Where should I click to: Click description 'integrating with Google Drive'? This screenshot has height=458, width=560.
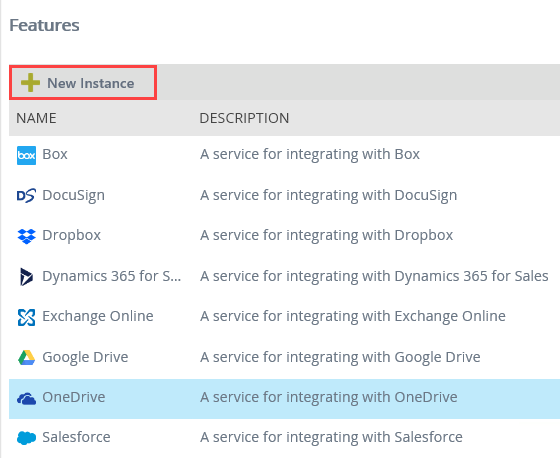pyautogui.click(x=340, y=357)
